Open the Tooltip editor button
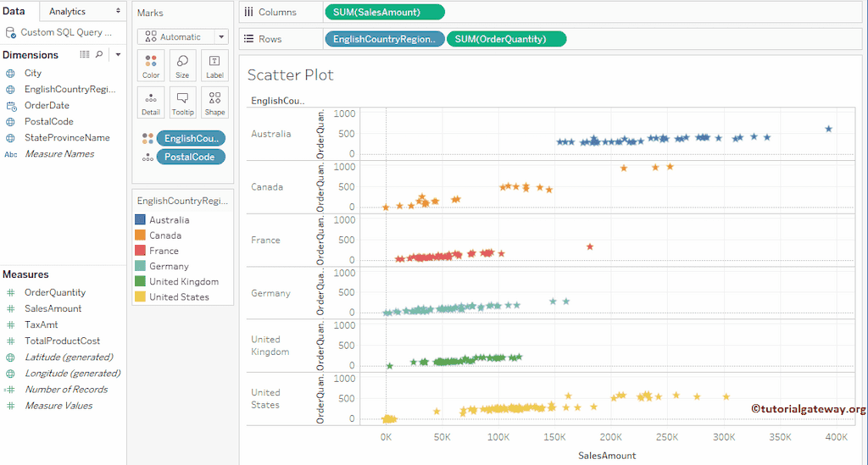868x465 pixels. click(182, 102)
